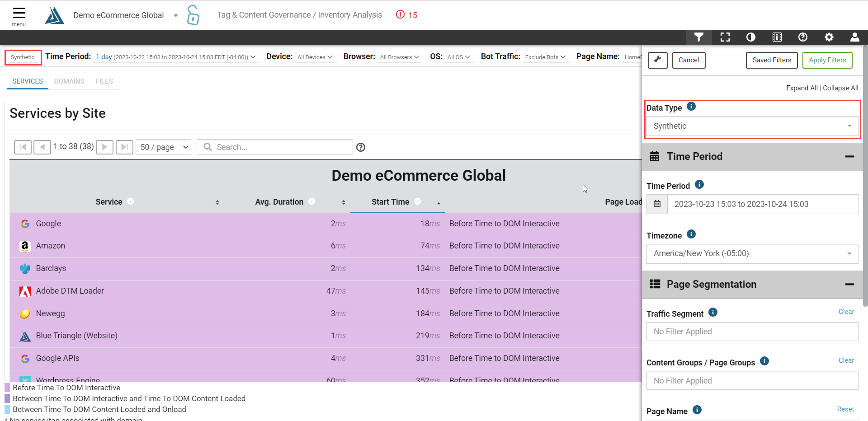Screen dimensions: 868x421
Task: Click the Content Groups / Page Groups info icon
Action: coord(764,361)
